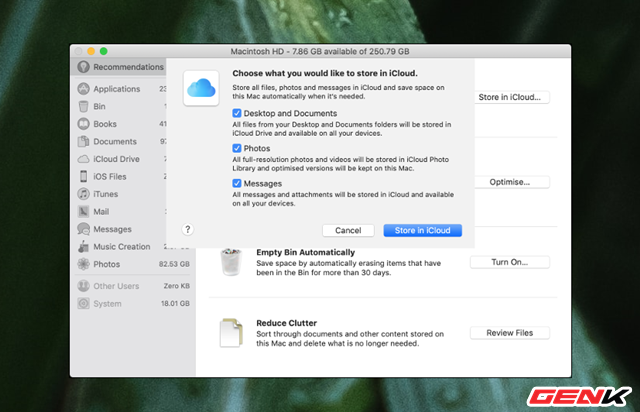Click the Recommendations lightbulb icon
Image resolution: width=640 pixels, height=412 pixels.
click(83, 67)
